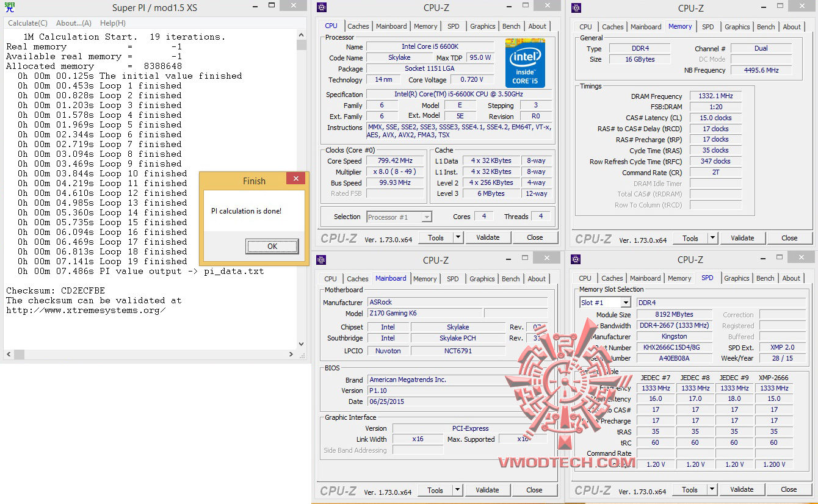Open the Caches tab in the Mainboard-tab window
Image resolution: width=818 pixels, height=504 pixels.
click(x=358, y=279)
